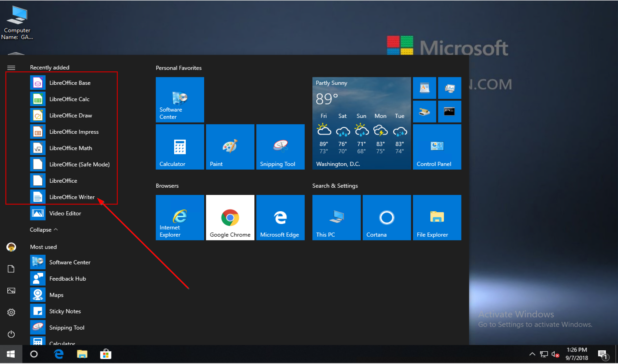Open the This PC tile
This screenshot has width=618, height=364.
336,217
